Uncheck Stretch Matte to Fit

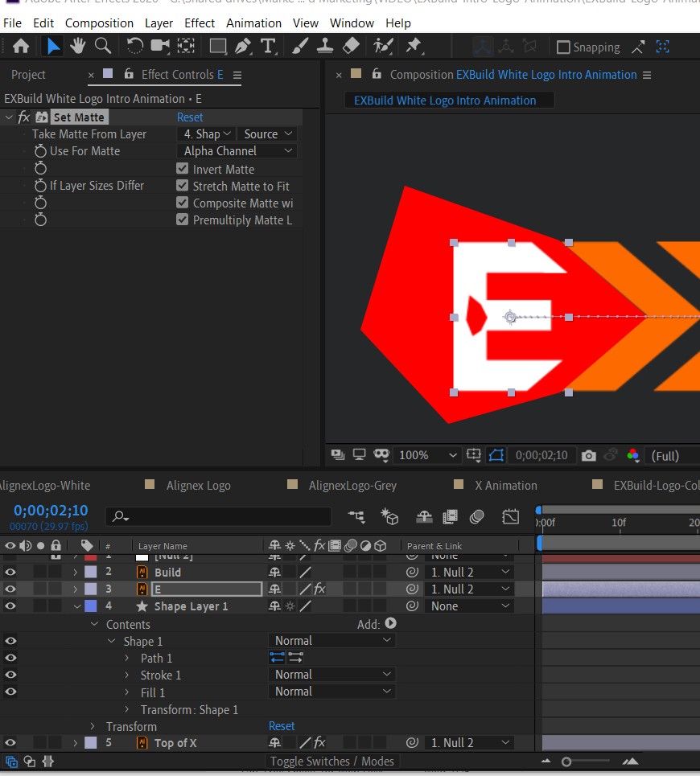pos(182,186)
